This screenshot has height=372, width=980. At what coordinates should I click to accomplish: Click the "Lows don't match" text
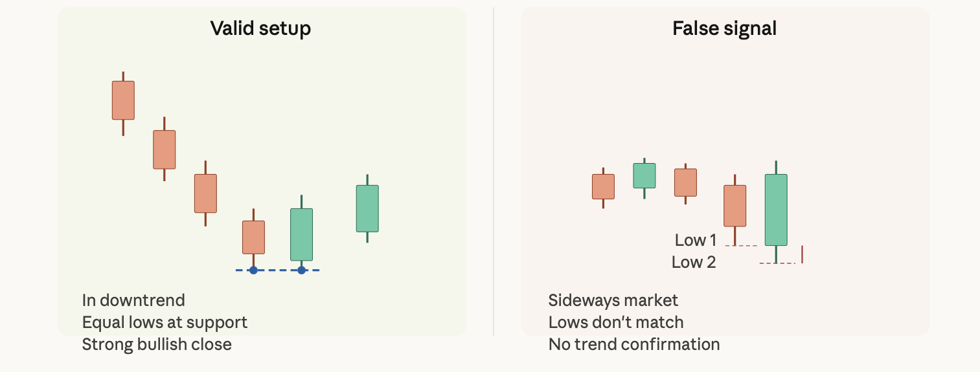616,322
